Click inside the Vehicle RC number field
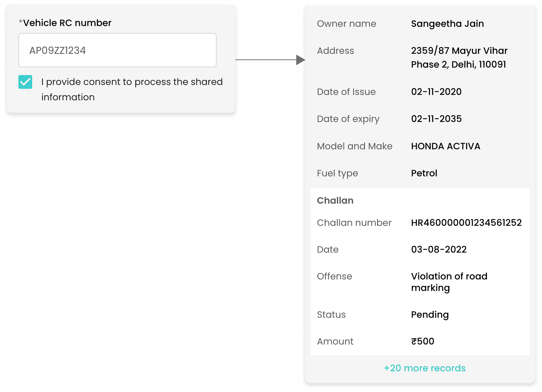Viewport: 542px width, 392px height. pyautogui.click(x=117, y=50)
